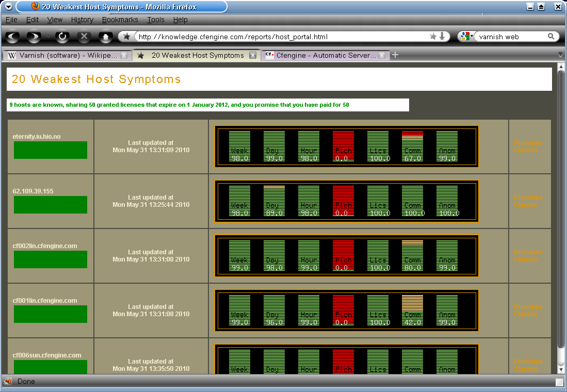Click the page scrollbar down arrow
Viewport: 567px width, 392px height.
point(561,370)
